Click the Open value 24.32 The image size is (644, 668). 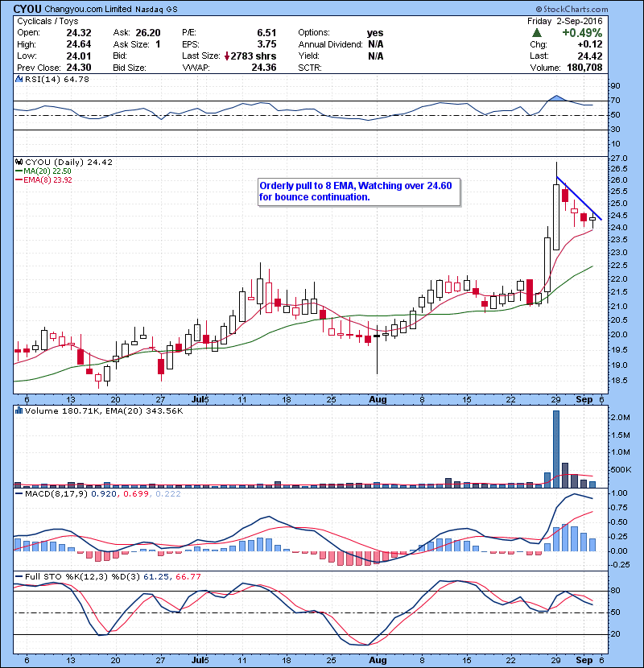tap(79, 33)
